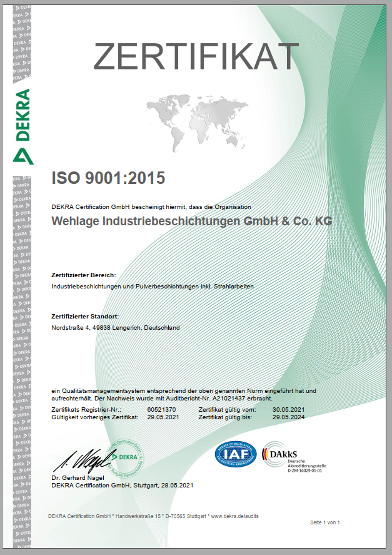The height and width of the screenshot is (555, 392).
Task: Click the ISO 9001:2015 standard title
Action: [108, 178]
